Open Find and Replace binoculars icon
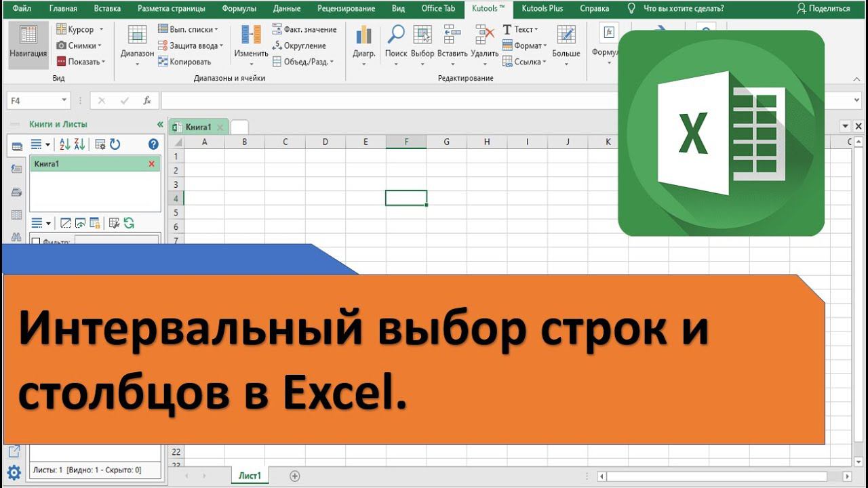868x488 pixels. (16, 238)
